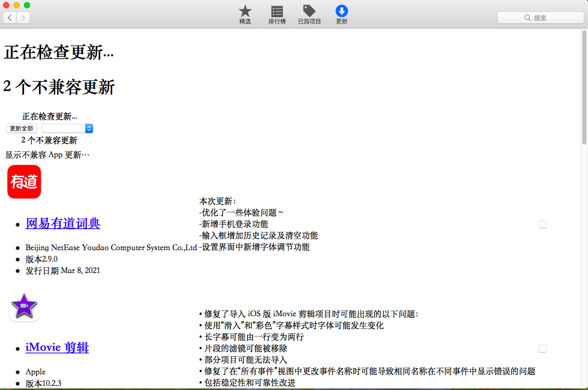
Task: Open the dropdown beside 更新全部
Action: point(68,128)
